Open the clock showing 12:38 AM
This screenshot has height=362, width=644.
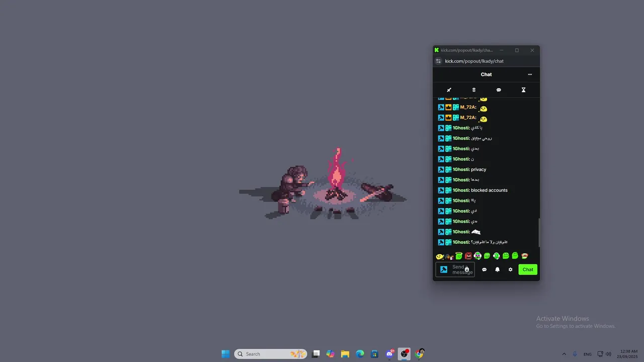627,354
